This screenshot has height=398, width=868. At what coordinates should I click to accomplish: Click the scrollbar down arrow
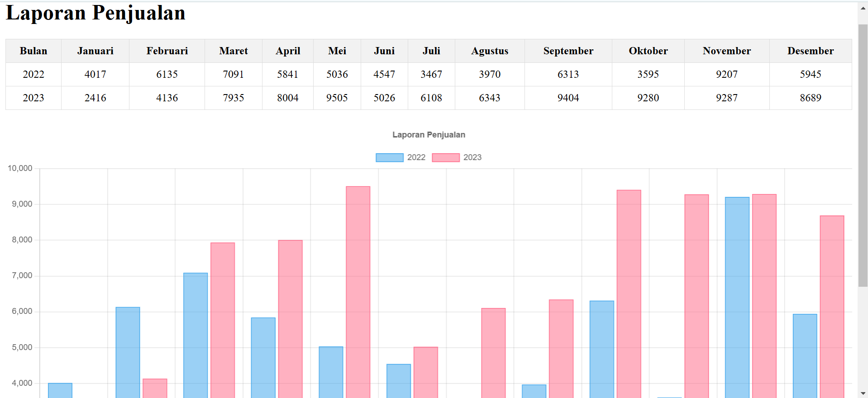point(863,393)
